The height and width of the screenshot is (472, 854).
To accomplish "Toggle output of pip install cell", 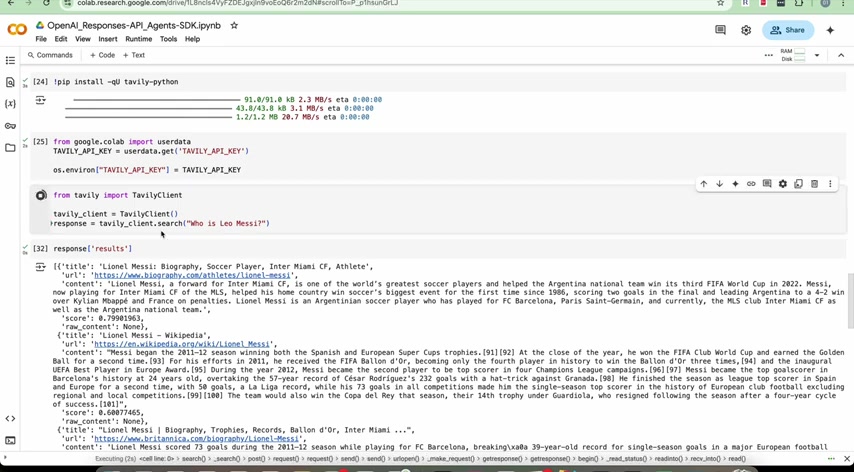I will 40,100.
